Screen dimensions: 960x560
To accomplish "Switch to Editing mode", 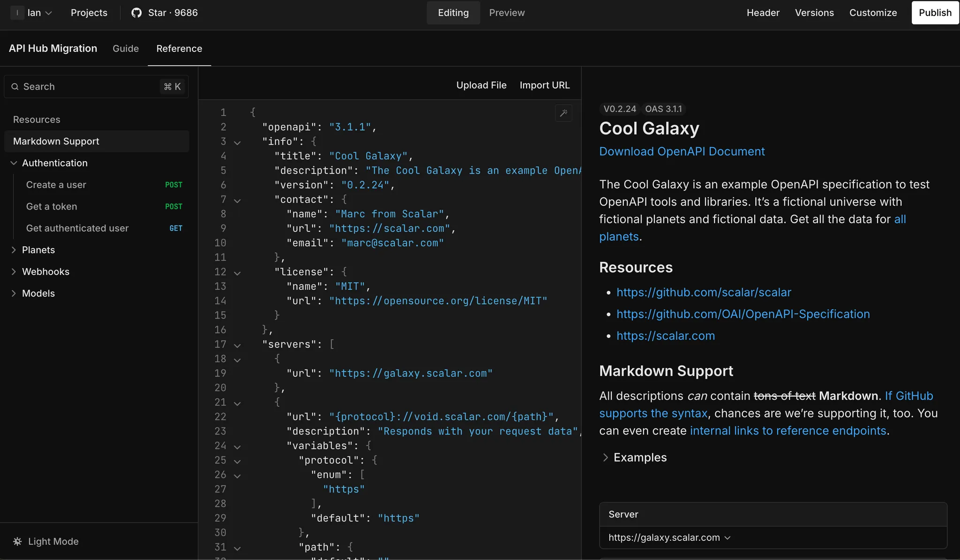I will pyautogui.click(x=453, y=13).
